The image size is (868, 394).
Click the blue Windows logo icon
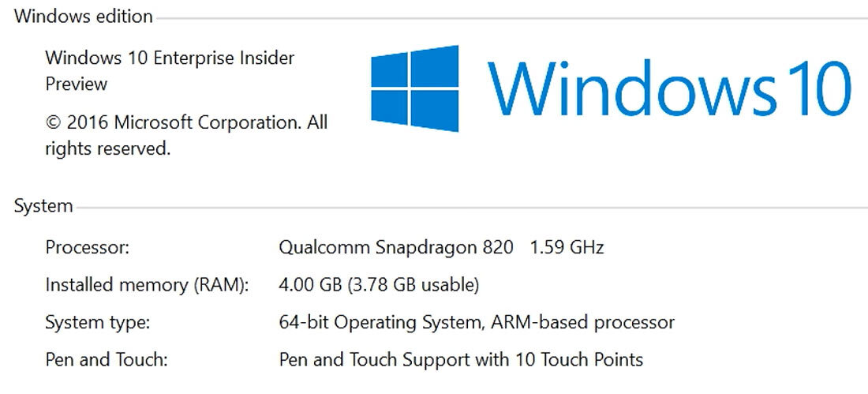pyautogui.click(x=414, y=88)
